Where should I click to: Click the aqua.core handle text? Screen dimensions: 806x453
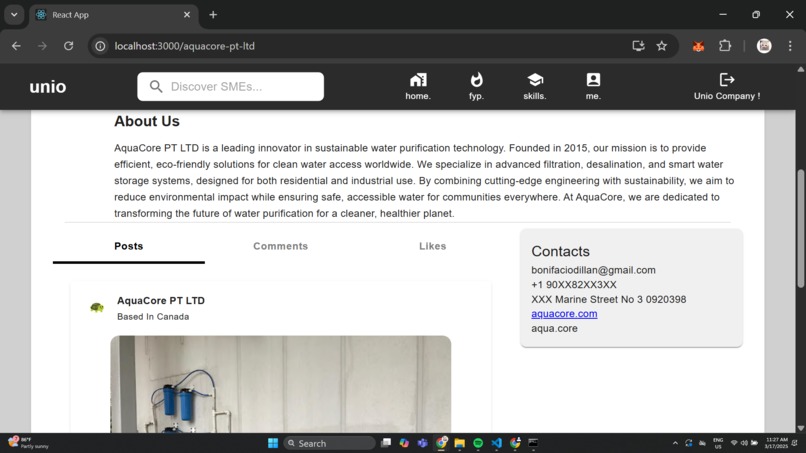pos(554,328)
